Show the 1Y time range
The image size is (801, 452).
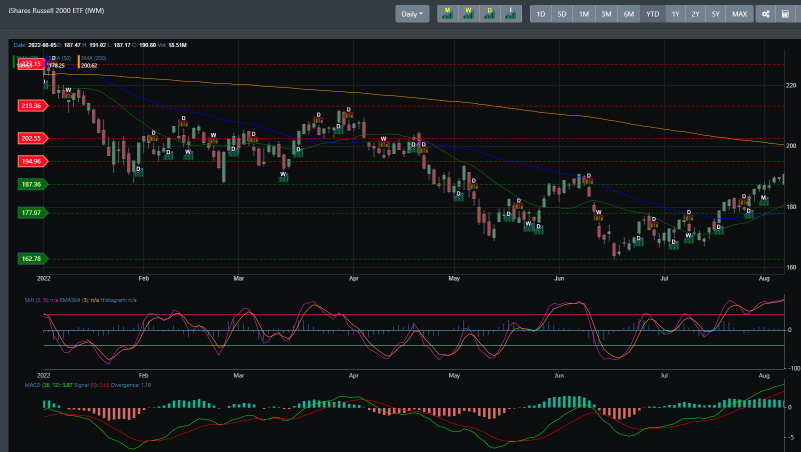pyautogui.click(x=675, y=14)
